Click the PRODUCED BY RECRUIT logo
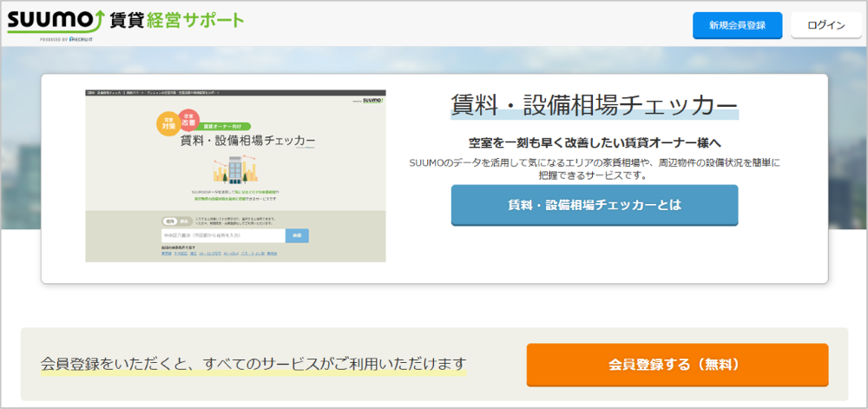868x409 pixels. click(67, 40)
